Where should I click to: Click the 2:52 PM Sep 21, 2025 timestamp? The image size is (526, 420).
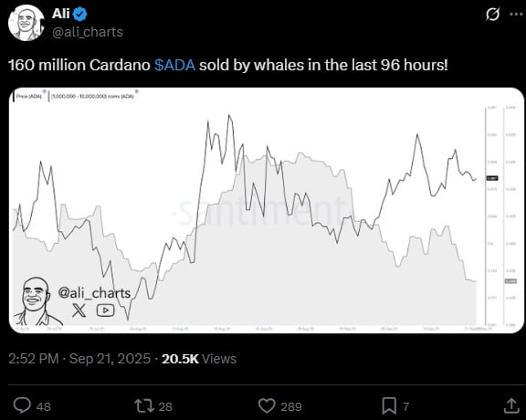[x=79, y=359]
